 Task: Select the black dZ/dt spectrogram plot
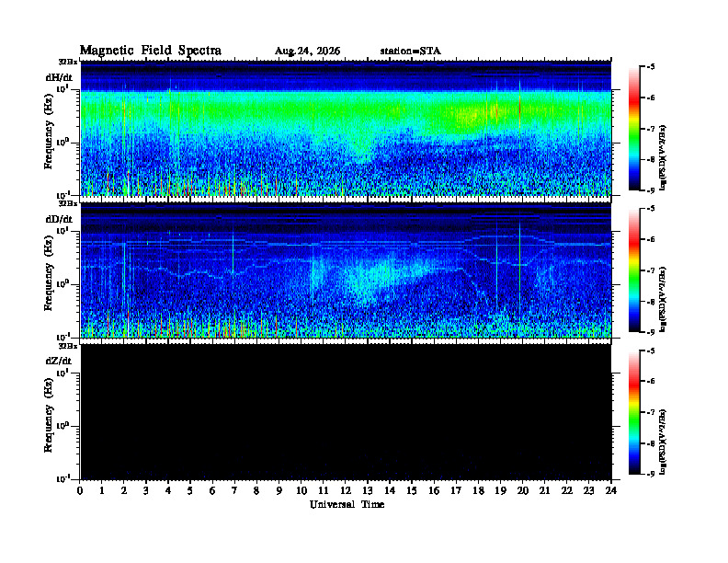(x=346, y=412)
